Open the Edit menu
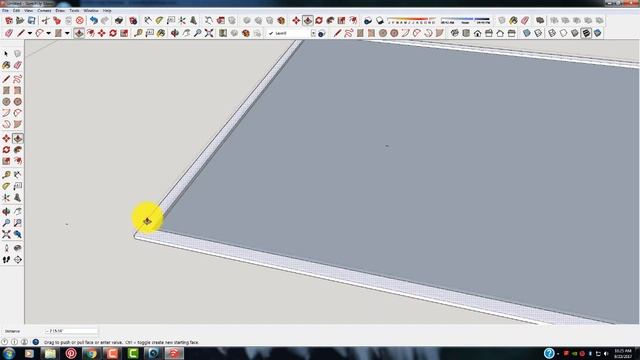 coord(16,11)
